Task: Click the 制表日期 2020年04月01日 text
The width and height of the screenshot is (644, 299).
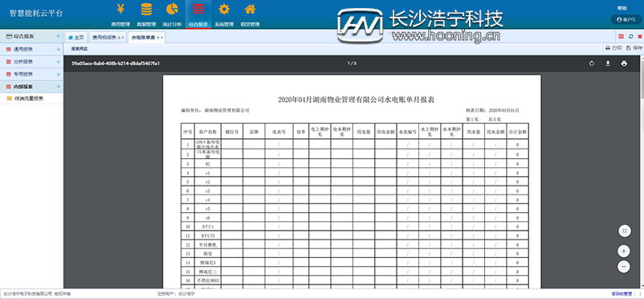Action: click(492, 111)
